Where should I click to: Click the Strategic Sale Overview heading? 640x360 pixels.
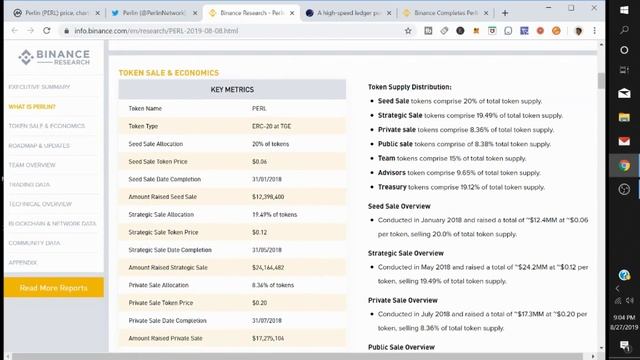406,253
